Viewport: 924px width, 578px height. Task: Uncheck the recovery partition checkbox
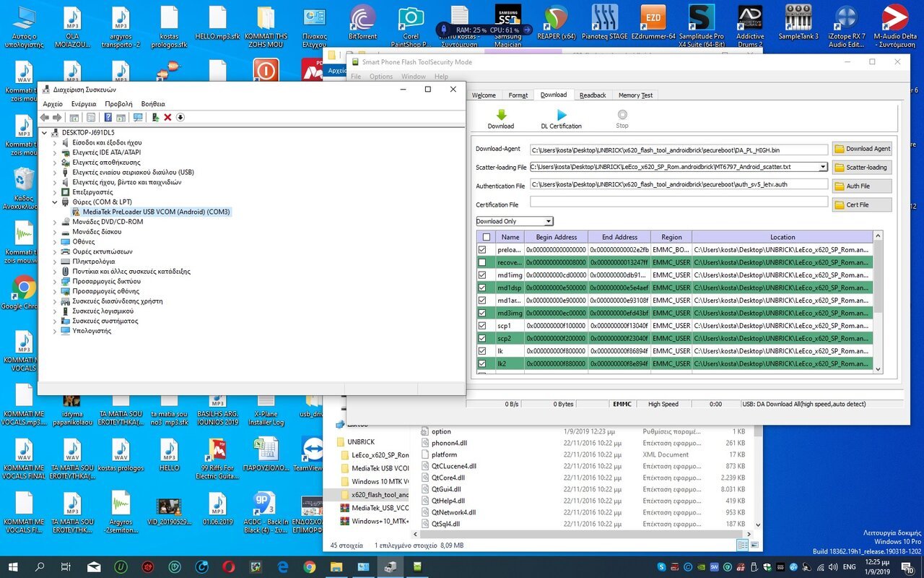[482, 262]
